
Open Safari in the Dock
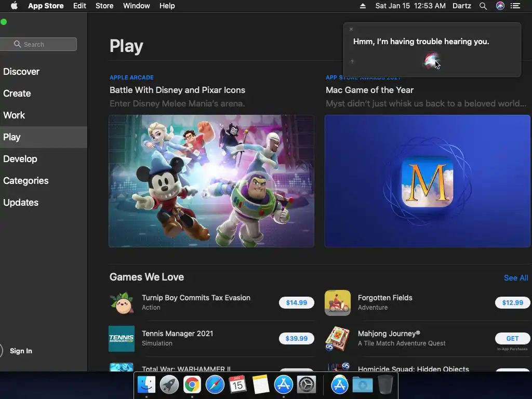click(x=215, y=385)
